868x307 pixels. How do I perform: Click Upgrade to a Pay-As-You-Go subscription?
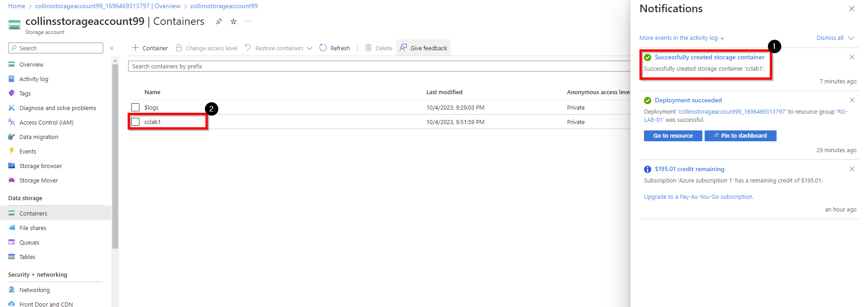click(699, 197)
